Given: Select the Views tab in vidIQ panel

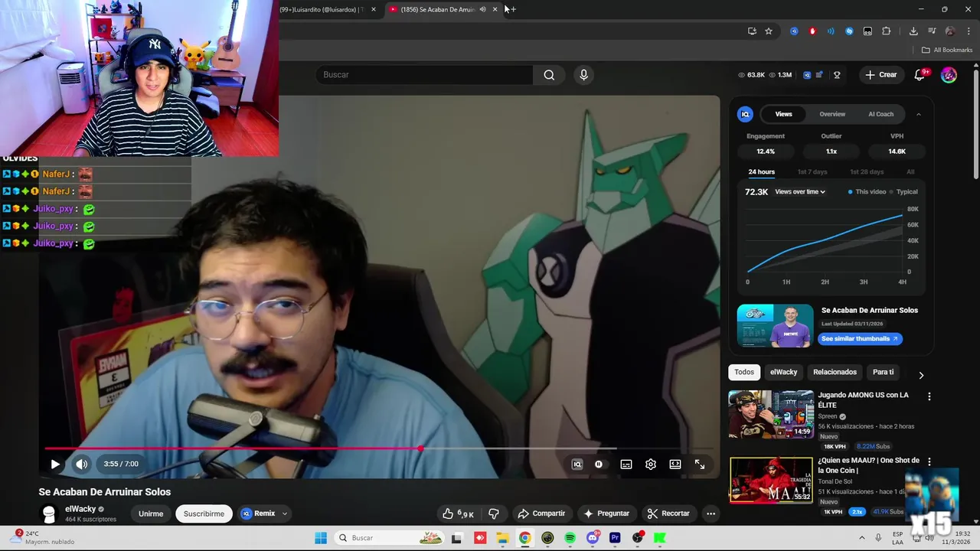Looking at the screenshot, I should click(783, 114).
